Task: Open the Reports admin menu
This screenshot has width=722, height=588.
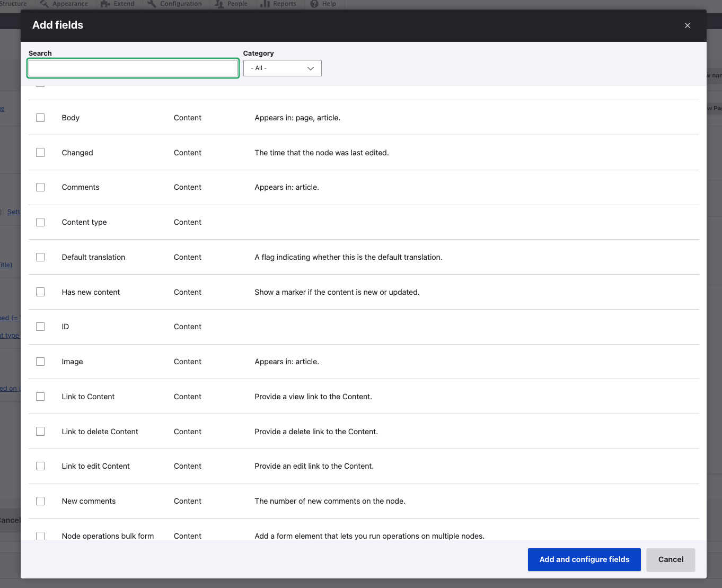Action: click(278, 4)
